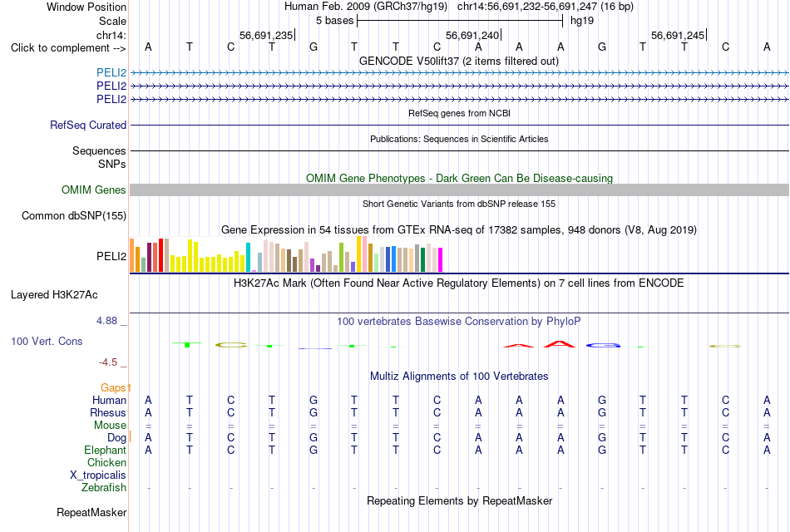Screen dimensions: 790x532
Task: Click the cyan bar in the GTEx chart
Action: pyautogui.click(x=248, y=258)
